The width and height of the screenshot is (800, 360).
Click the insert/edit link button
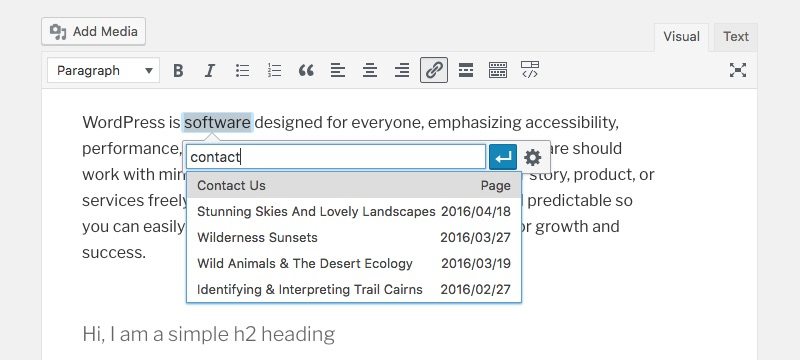pos(434,70)
